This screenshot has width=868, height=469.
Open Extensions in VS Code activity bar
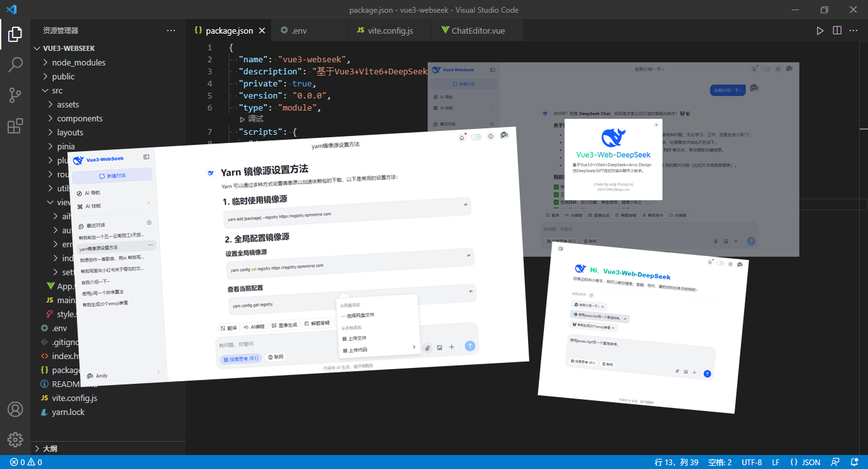(15, 126)
